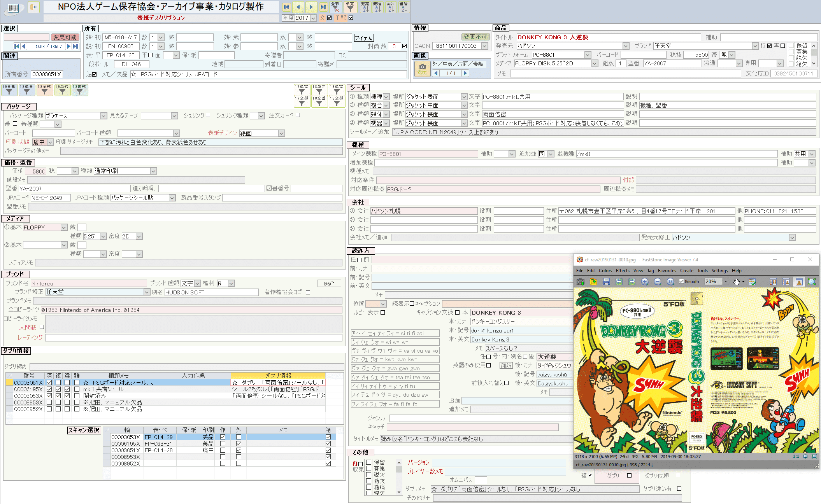Click the exit door icon near the title

coord(34,7)
